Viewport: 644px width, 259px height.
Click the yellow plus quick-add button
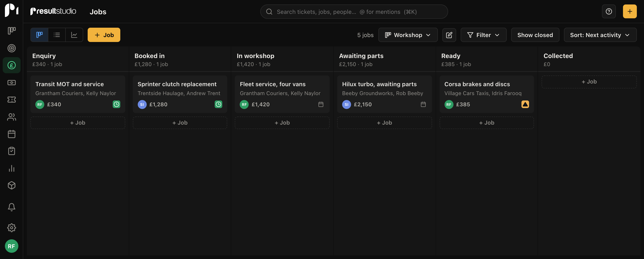pyautogui.click(x=629, y=11)
